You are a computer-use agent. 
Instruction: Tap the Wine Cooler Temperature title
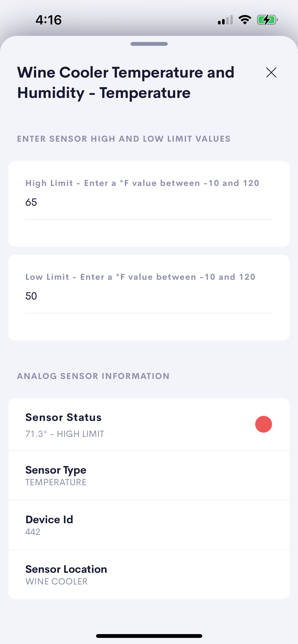[126, 83]
